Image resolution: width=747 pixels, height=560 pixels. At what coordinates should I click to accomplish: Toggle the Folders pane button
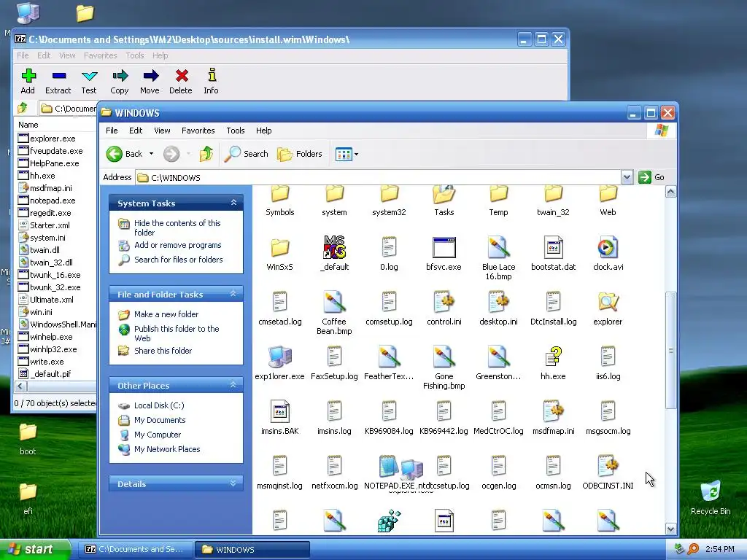(x=300, y=154)
